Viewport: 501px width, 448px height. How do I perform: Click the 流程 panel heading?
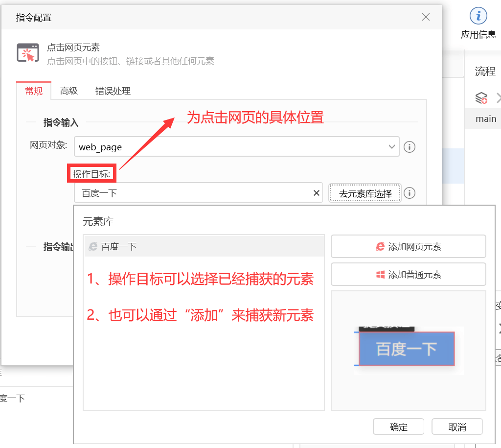[485, 71]
